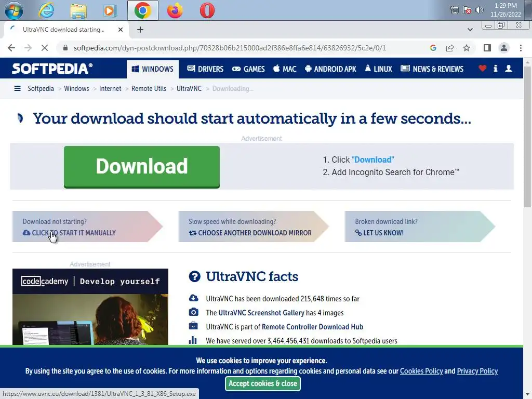Close the UltraVNC download starting tab

point(121,30)
